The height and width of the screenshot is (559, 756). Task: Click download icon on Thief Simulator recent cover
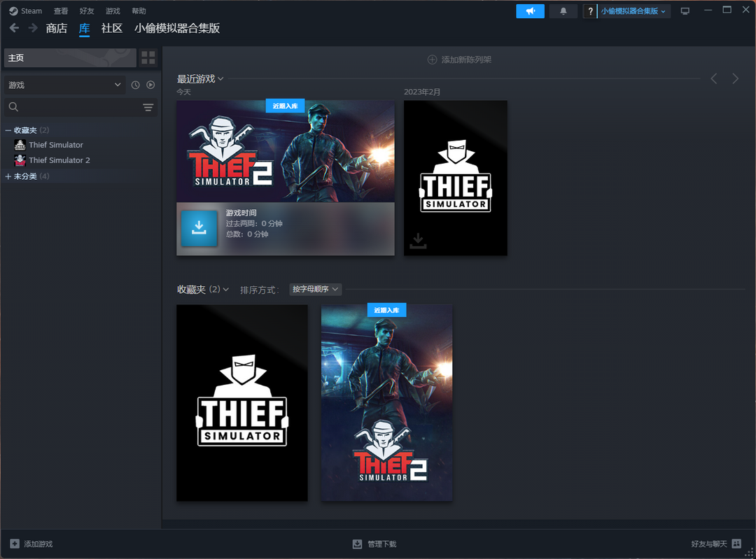[x=418, y=241]
